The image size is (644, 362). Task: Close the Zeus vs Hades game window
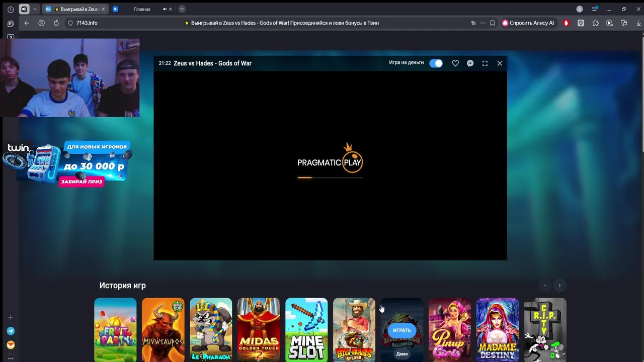click(x=500, y=63)
